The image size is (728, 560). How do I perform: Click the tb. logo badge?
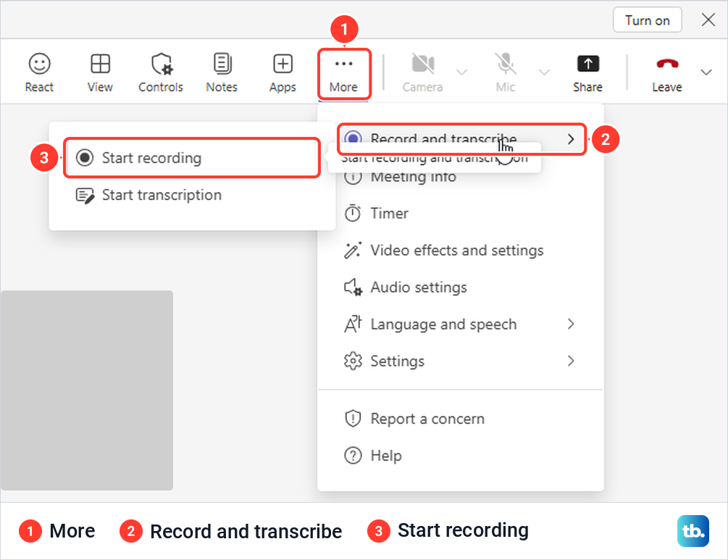click(x=693, y=531)
